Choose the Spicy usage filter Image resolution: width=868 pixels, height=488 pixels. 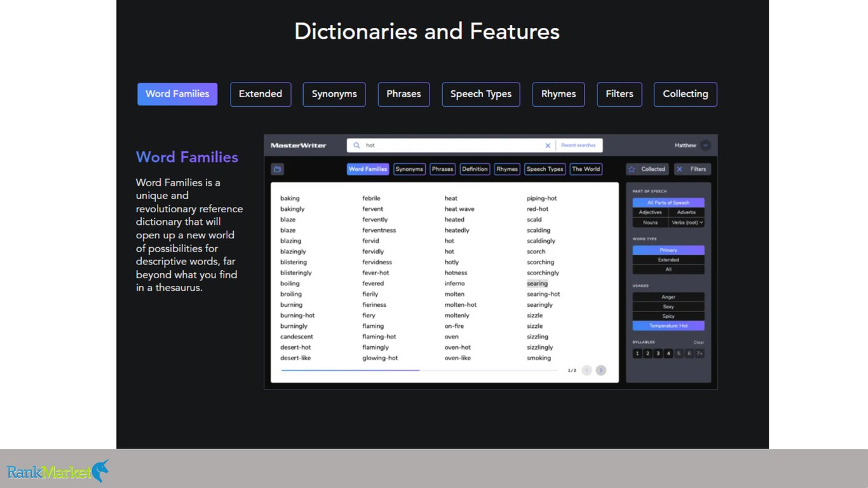coord(668,316)
